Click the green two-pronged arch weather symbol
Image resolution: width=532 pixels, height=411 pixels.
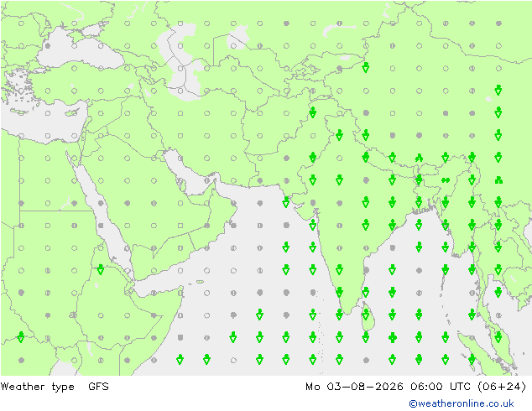pos(419,158)
